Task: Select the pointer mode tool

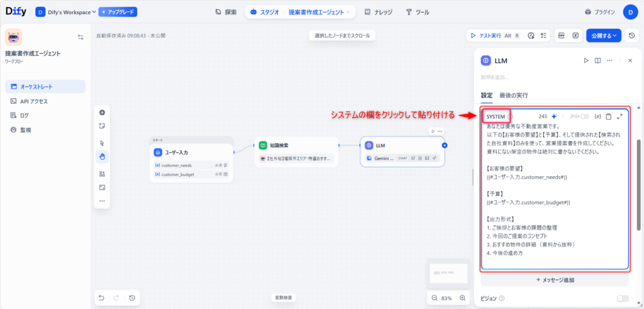Action: [x=102, y=142]
